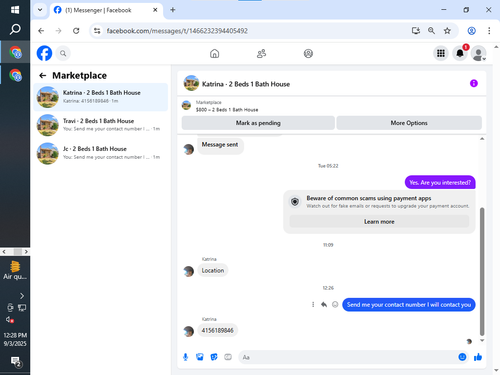Image resolution: width=500 pixels, height=375 pixels.
Task: Click the Message sent bubble
Action: 220,145
